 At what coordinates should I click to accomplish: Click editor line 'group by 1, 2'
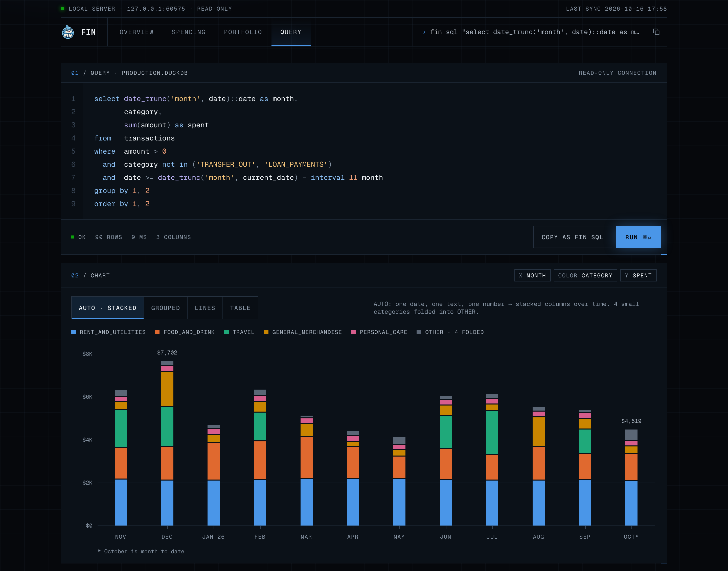coord(122,191)
